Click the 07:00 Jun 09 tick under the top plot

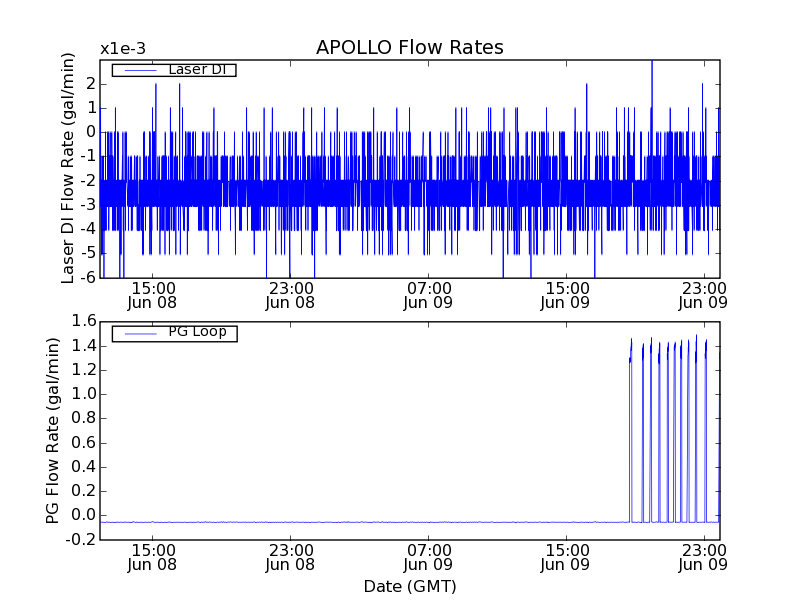coord(430,294)
